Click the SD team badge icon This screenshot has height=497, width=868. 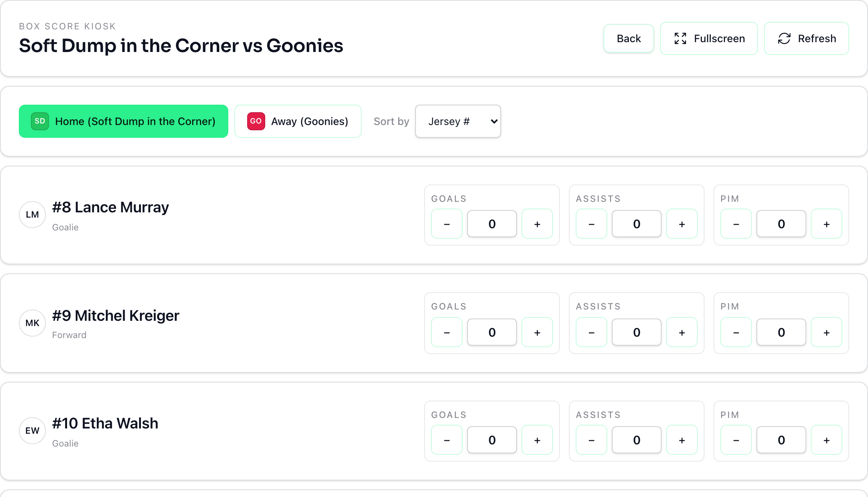pyautogui.click(x=40, y=121)
